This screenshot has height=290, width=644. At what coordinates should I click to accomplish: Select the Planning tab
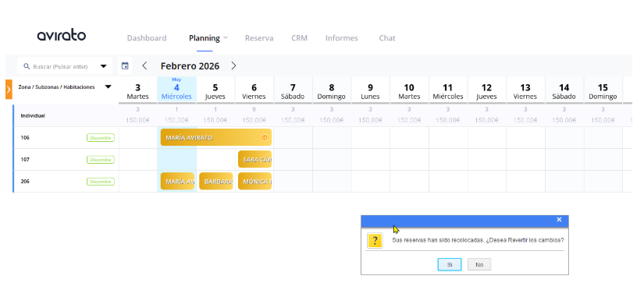205,38
